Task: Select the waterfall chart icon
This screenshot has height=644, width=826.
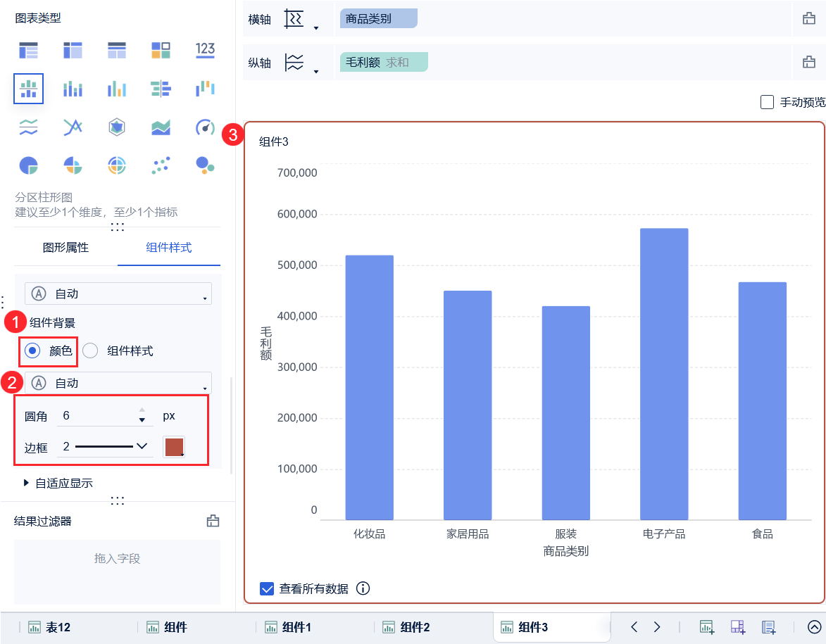Action: click(x=205, y=89)
